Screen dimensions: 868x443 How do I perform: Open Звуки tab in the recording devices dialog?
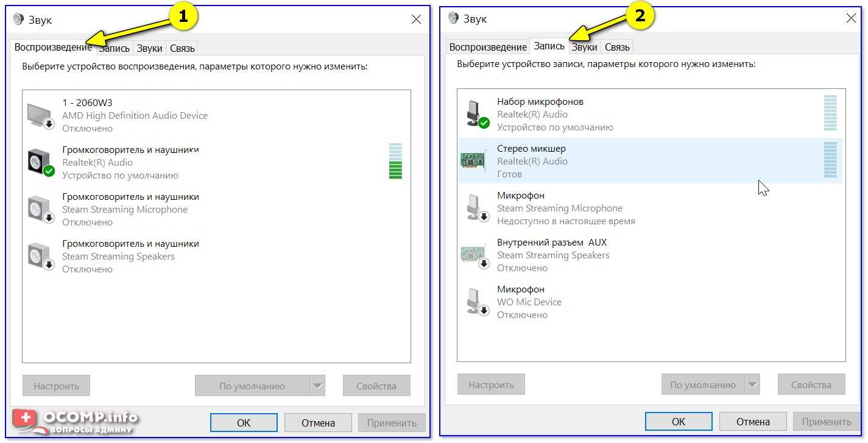pos(584,47)
